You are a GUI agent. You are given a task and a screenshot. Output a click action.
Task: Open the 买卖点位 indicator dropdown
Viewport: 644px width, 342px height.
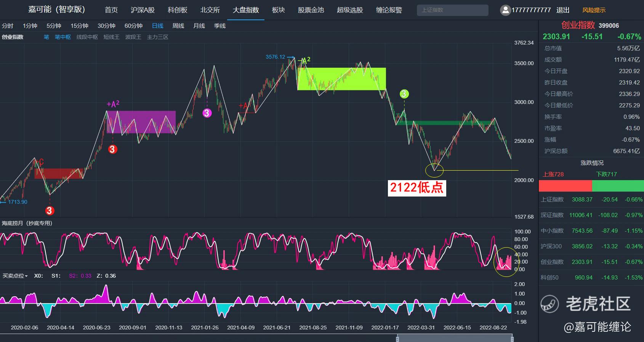[x=15, y=276]
